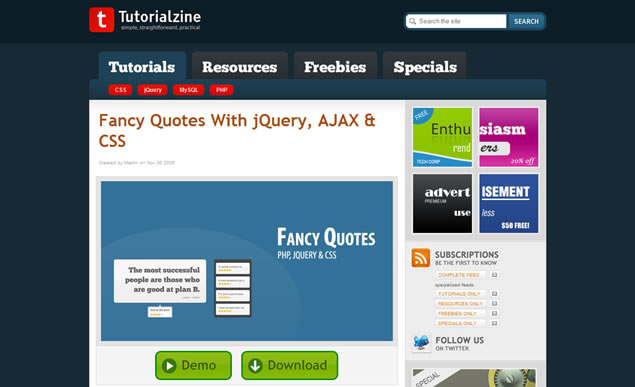Focus the "Search the site" input field
Viewport: 635px width, 387px height.
point(456,21)
